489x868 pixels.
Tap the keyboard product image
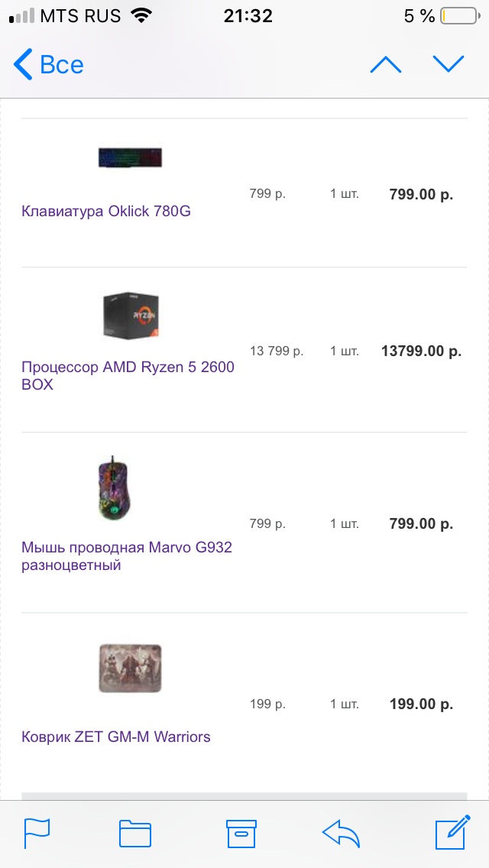[129, 157]
